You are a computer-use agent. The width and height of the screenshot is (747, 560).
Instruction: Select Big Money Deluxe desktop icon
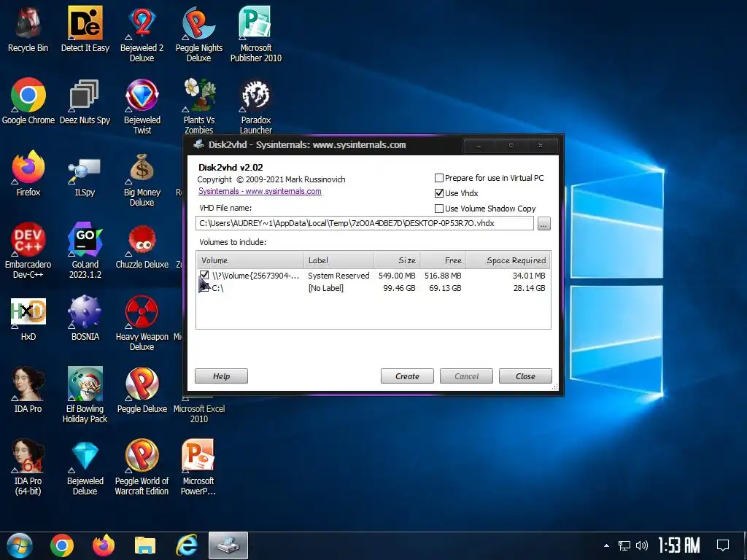click(142, 179)
